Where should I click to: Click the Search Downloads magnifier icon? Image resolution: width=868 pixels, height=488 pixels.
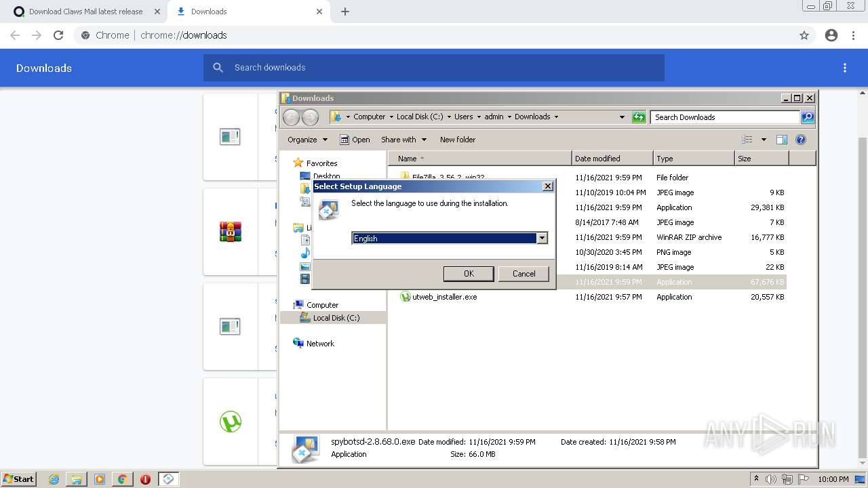[x=808, y=117]
